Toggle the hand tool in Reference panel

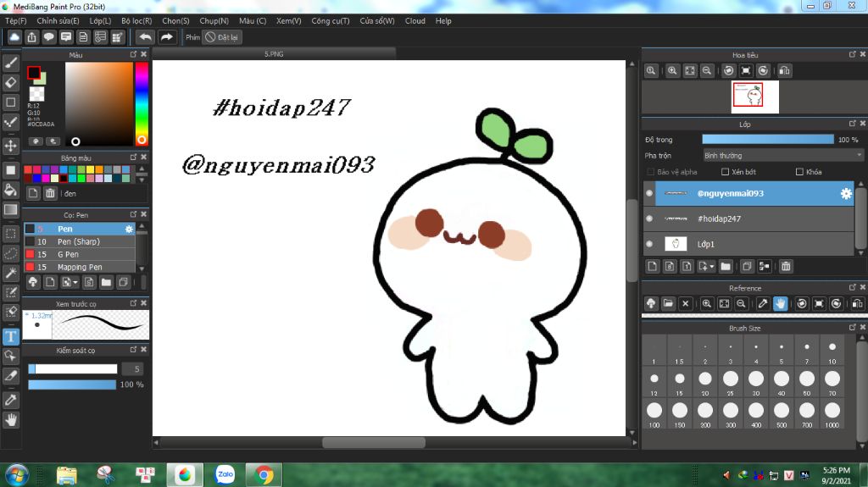(780, 303)
